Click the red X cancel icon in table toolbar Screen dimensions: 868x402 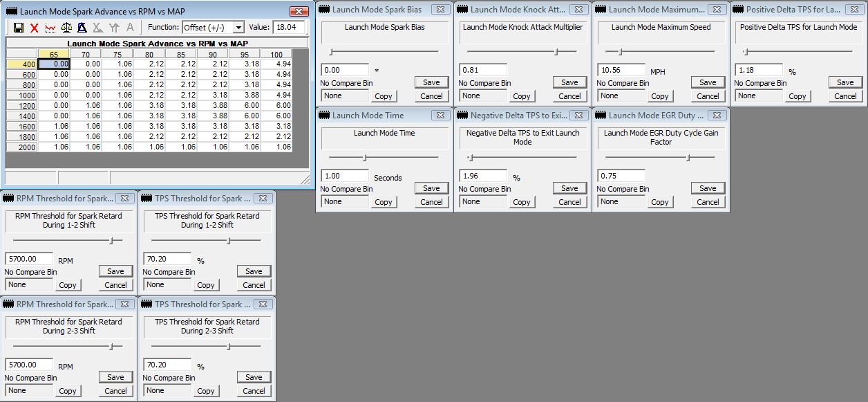(x=35, y=28)
